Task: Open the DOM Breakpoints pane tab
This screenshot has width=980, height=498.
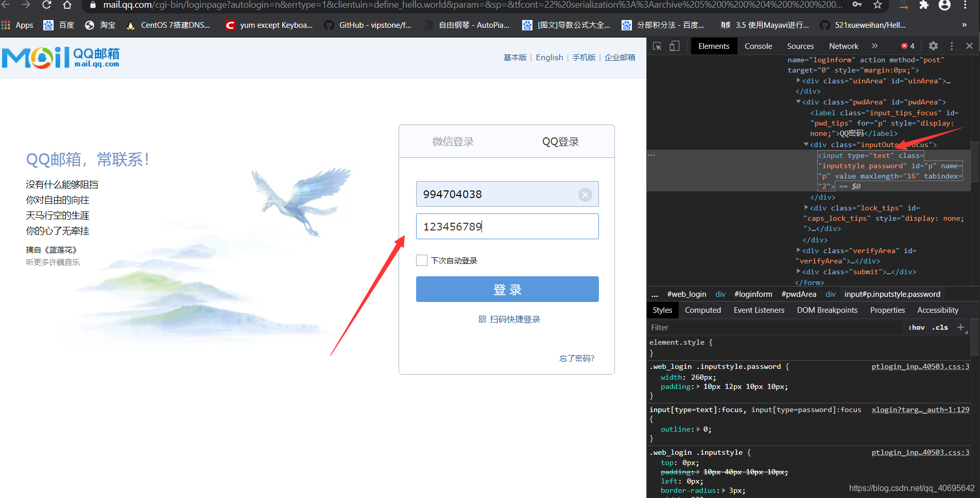Action: pyautogui.click(x=827, y=310)
